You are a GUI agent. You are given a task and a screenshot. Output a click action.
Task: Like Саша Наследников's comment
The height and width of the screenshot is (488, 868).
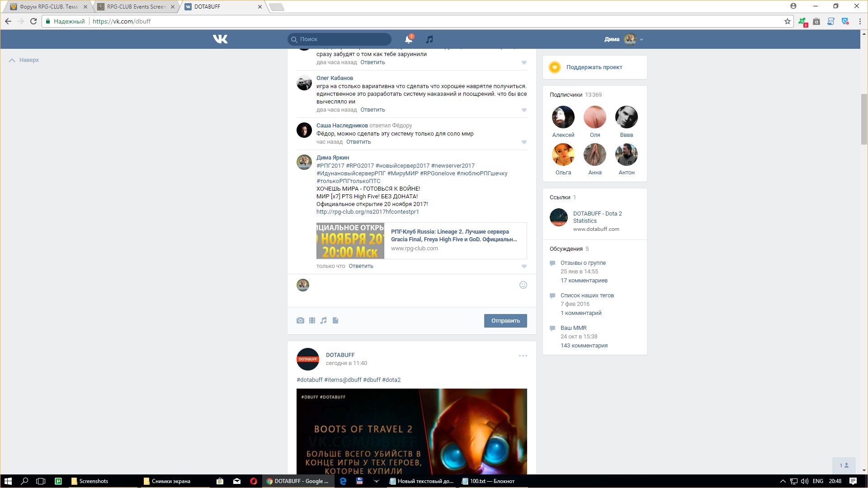click(x=524, y=142)
